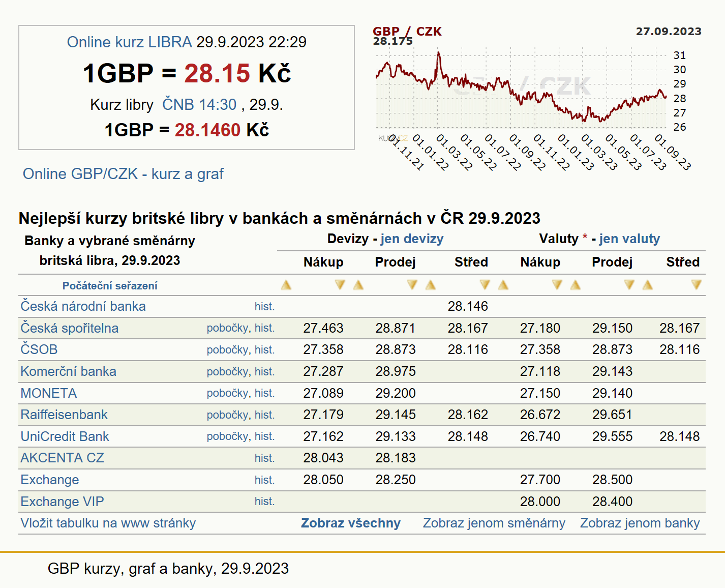The width and height of the screenshot is (725, 588).
Task: Show pobočky of Raiffeisenbank
Action: (x=227, y=415)
